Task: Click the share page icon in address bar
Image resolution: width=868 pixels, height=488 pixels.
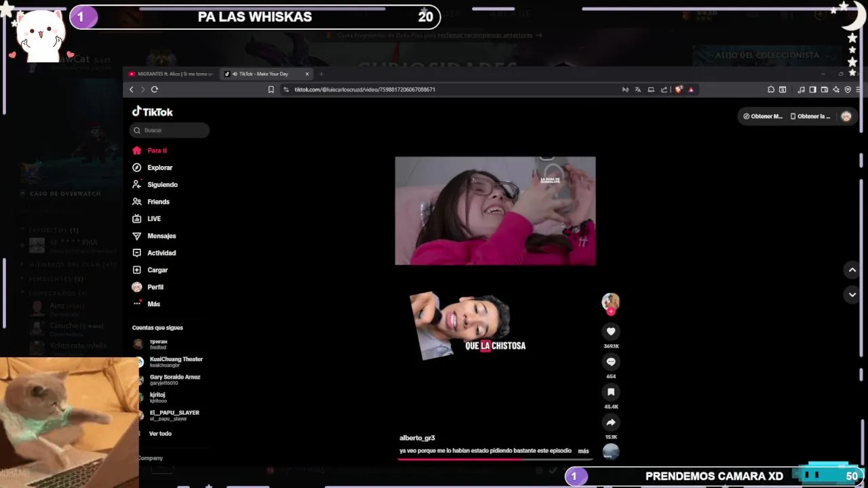Action: pyautogui.click(x=664, y=89)
